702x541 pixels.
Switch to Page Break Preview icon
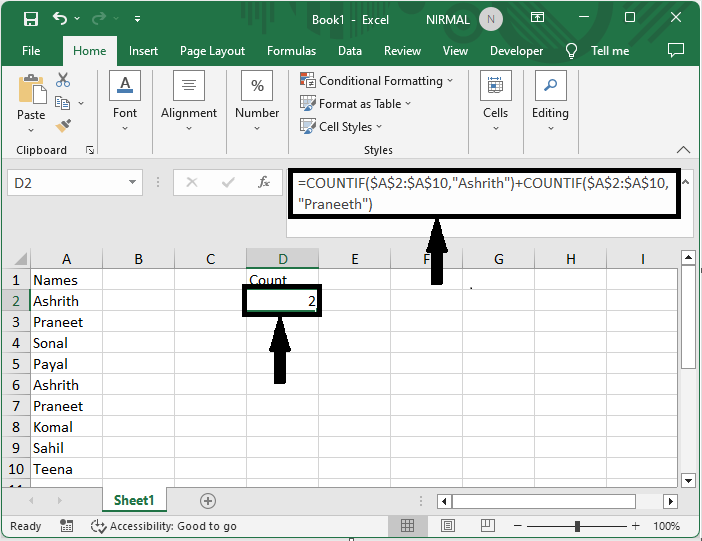[x=488, y=525]
